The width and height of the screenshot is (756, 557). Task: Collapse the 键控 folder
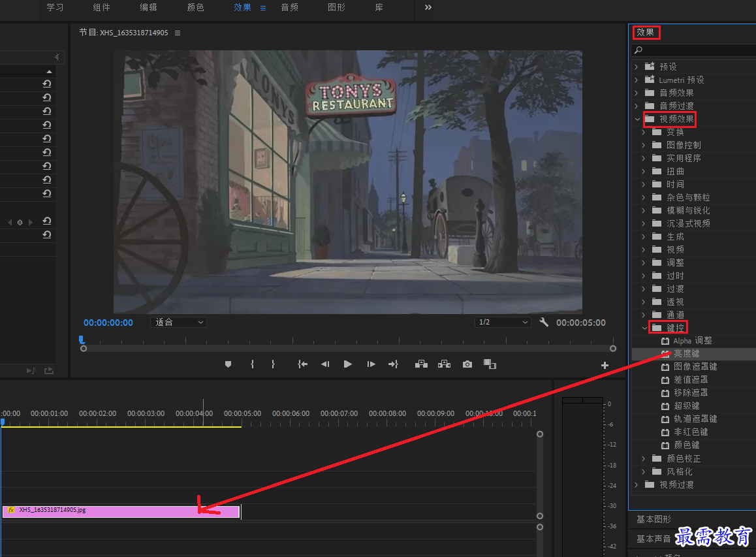click(x=644, y=328)
